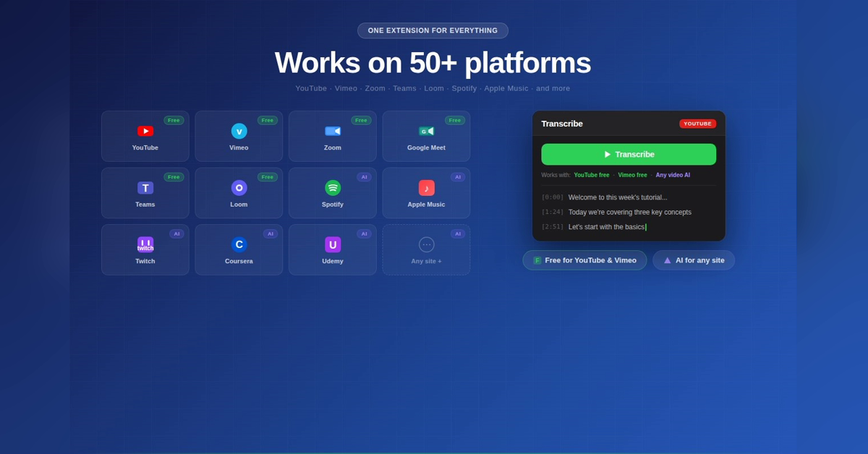Image resolution: width=868 pixels, height=454 pixels.
Task: Click the AI badge on Any site card
Action: click(x=458, y=234)
